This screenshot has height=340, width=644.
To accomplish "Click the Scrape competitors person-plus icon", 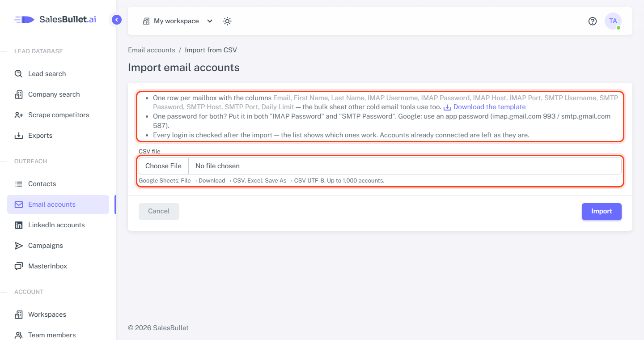I will point(19,115).
